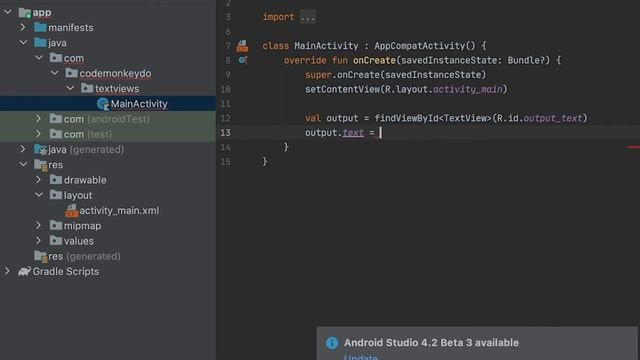
Task: Expand the Gradle Scripts node
Action: coord(8,271)
